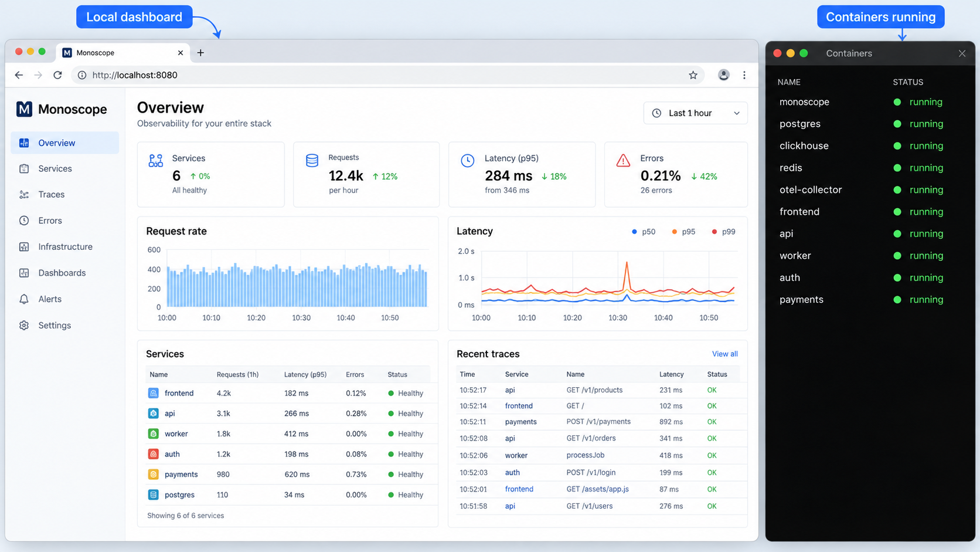Open Errors in the sidebar
The width and height of the screenshot is (980, 552).
[x=50, y=221]
